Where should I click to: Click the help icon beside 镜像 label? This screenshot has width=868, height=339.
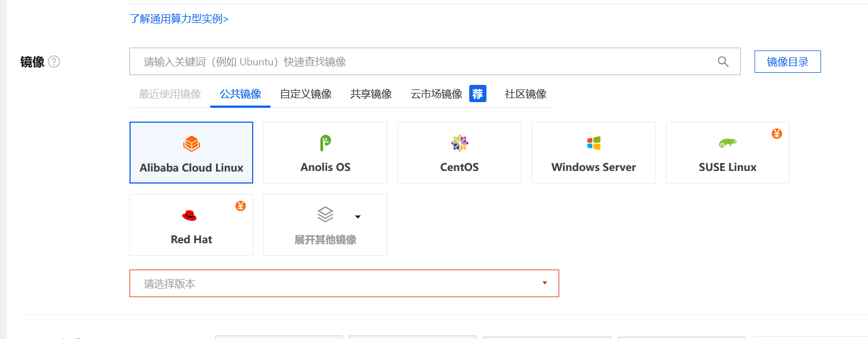54,61
